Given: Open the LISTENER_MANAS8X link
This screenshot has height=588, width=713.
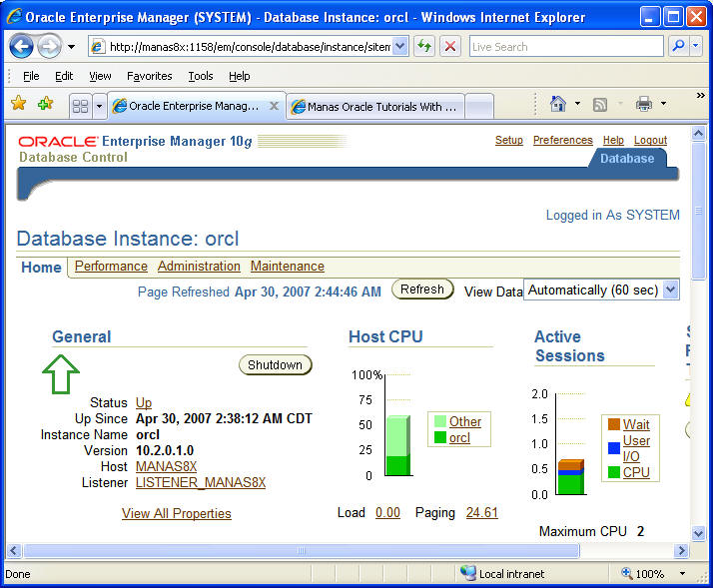Looking at the screenshot, I should pyautogui.click(x=201, y=482).
